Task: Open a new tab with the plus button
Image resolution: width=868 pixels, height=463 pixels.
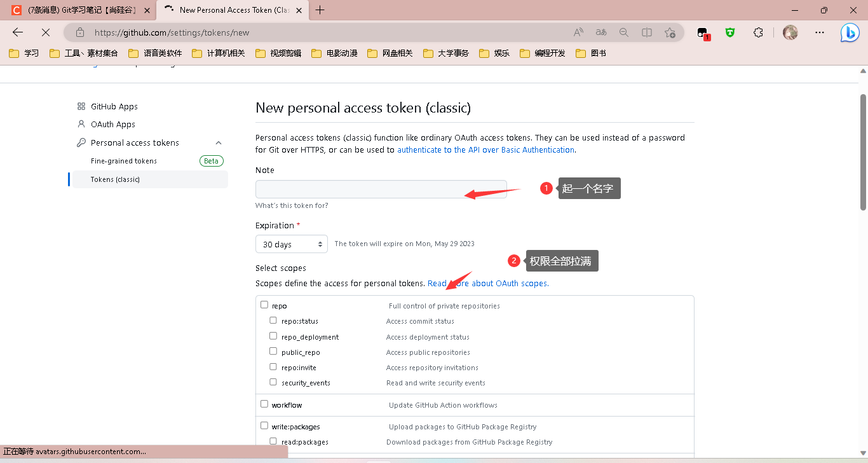Action: pos(320,10)
